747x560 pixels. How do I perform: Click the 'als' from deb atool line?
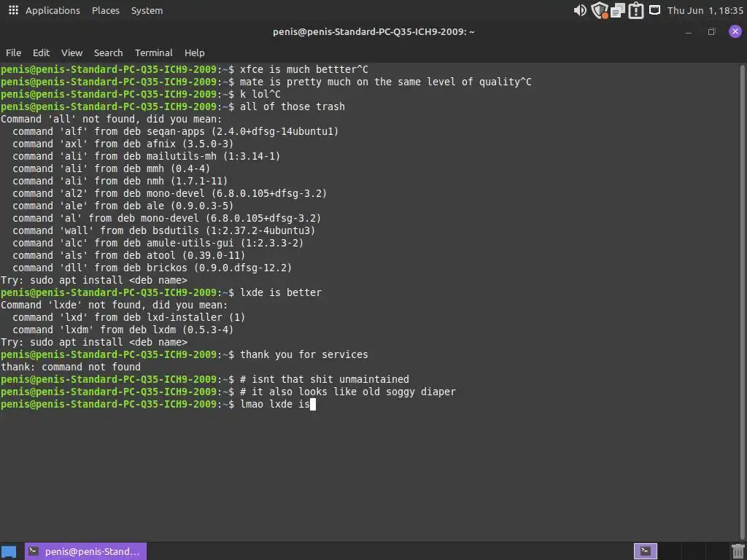(128, 255)
